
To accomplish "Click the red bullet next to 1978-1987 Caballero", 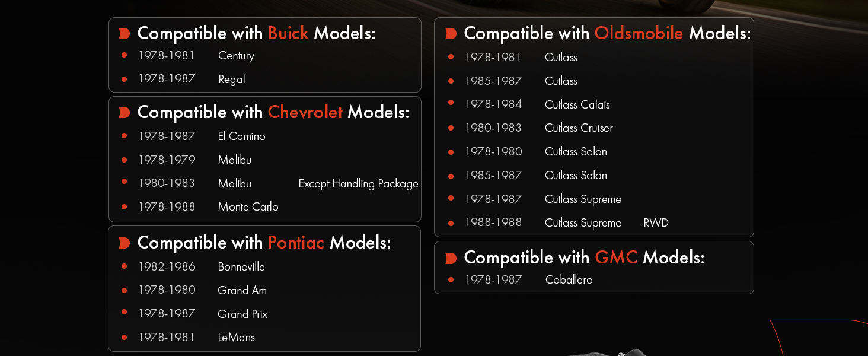I will point(451,279).
